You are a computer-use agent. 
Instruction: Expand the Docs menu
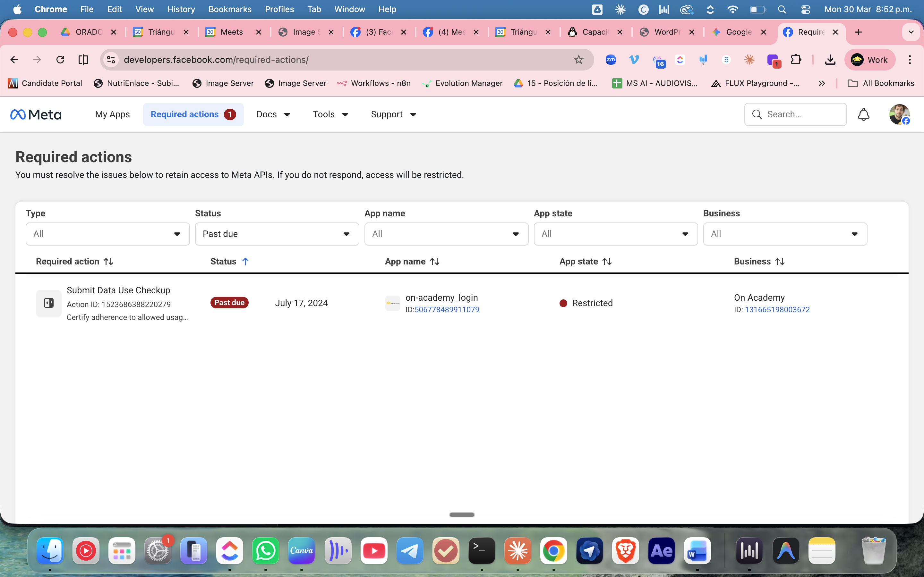(273, 114)
